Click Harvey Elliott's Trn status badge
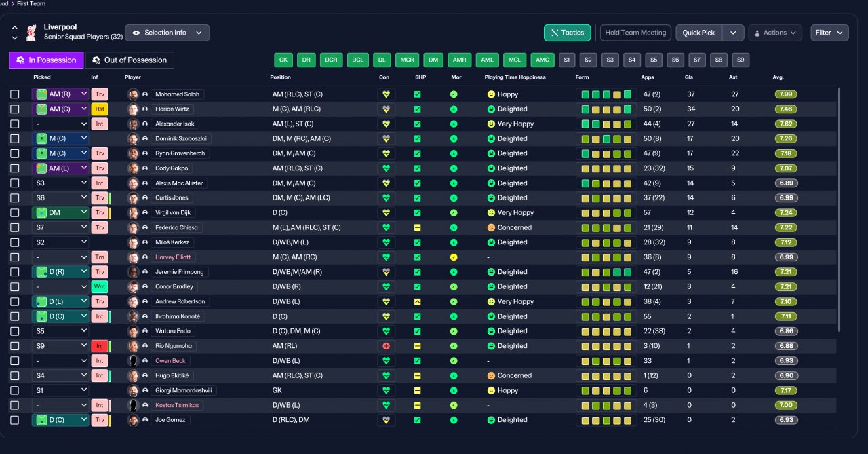The height and width of the screenshot is (454, 868). coord(100,257)
